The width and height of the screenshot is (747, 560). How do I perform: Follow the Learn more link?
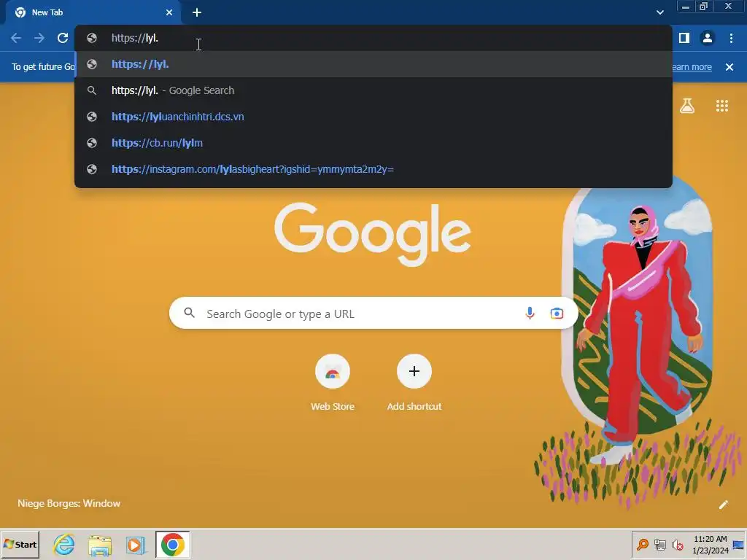(692, 67)
